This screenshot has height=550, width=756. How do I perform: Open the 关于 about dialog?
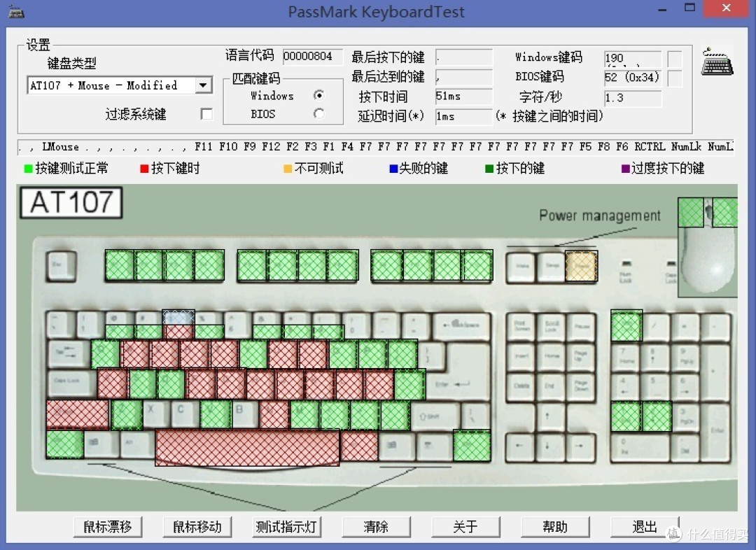pos(465,527)
